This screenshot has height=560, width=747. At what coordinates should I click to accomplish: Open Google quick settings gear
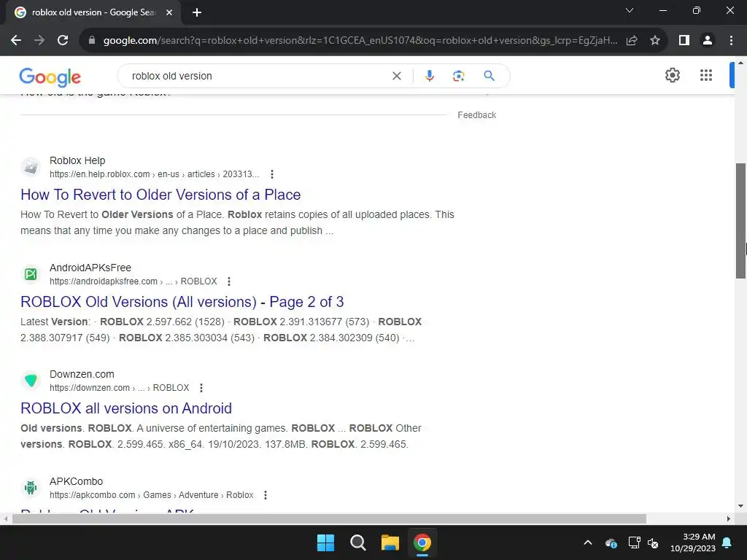(x=672, y=75)
